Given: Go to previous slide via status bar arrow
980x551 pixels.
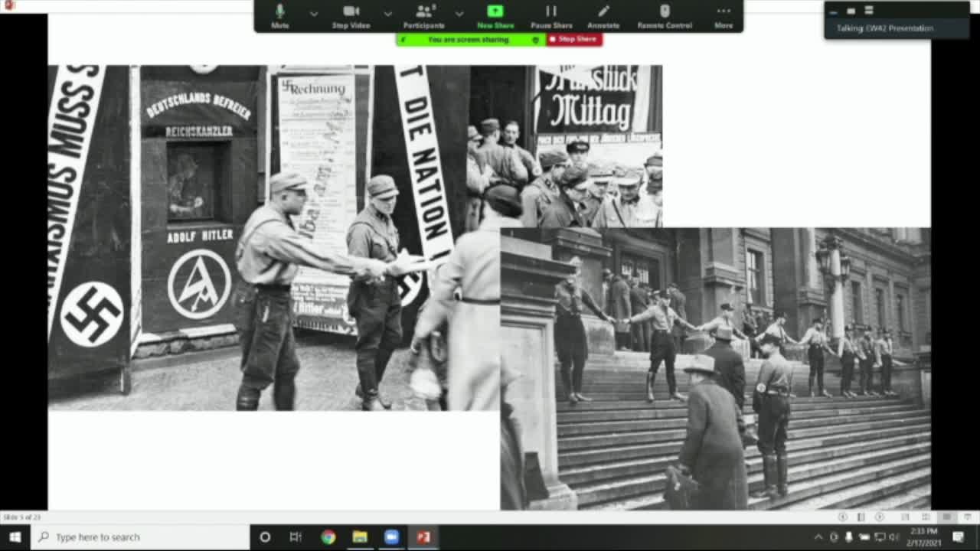Looking at the screenshot, I should tap(843, 517).
